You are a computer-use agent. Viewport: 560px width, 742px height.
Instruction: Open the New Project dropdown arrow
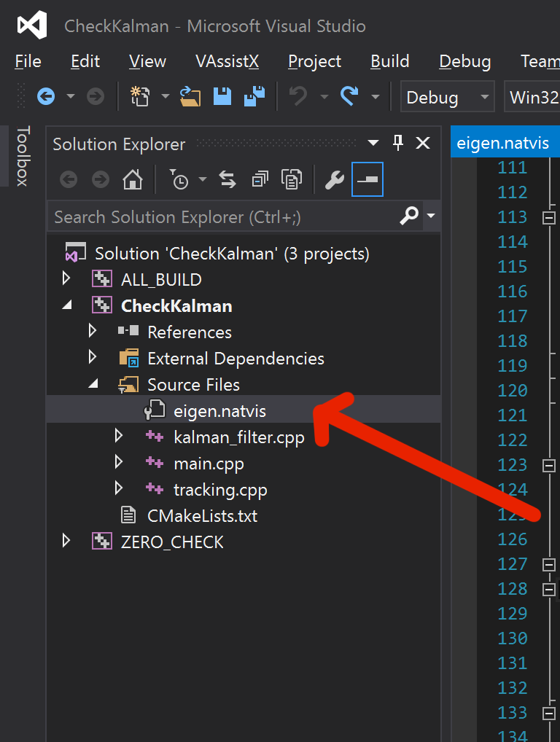pos(166,96)
